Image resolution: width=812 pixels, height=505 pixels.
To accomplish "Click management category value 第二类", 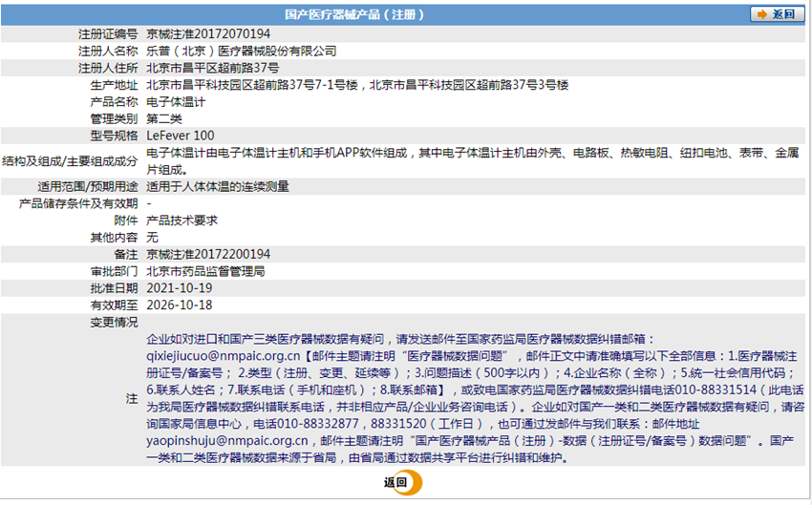I will [x=164, y=118].
